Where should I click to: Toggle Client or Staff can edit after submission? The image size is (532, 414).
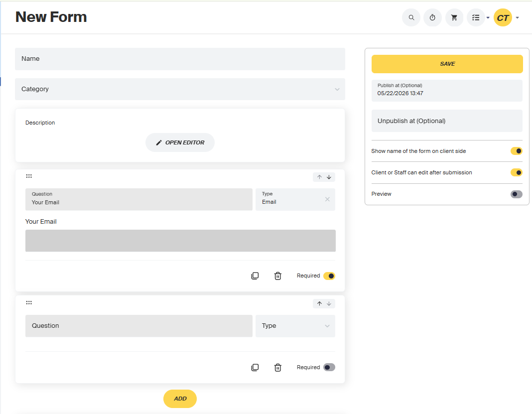click(517, 172)
